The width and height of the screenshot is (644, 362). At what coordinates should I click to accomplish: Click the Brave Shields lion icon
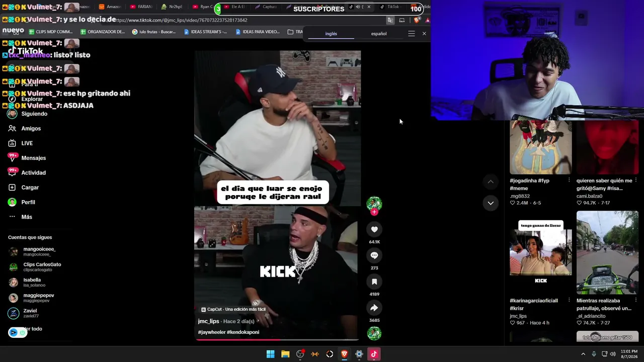click(417, 20)
